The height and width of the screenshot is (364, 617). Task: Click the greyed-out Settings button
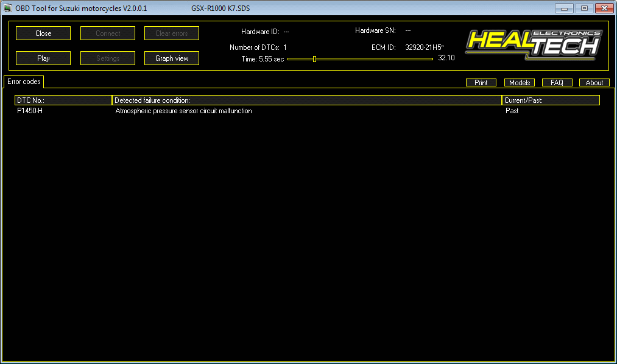tap(108, 58)
